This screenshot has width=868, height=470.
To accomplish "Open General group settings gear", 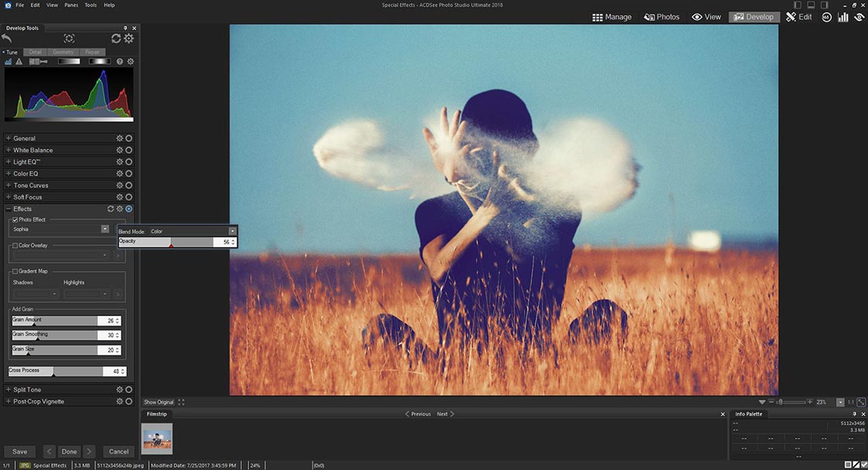I will click(120, 138).
